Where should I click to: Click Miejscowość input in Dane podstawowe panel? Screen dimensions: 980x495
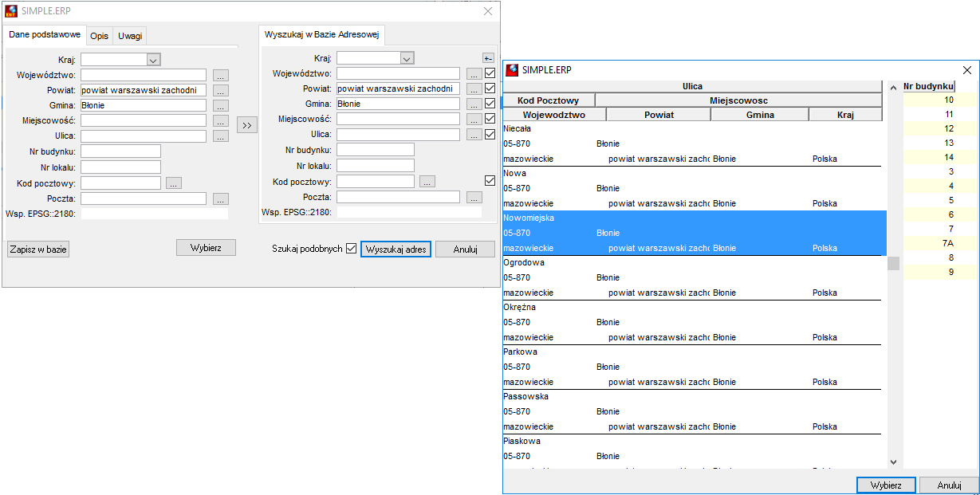[x=144, y=121]
